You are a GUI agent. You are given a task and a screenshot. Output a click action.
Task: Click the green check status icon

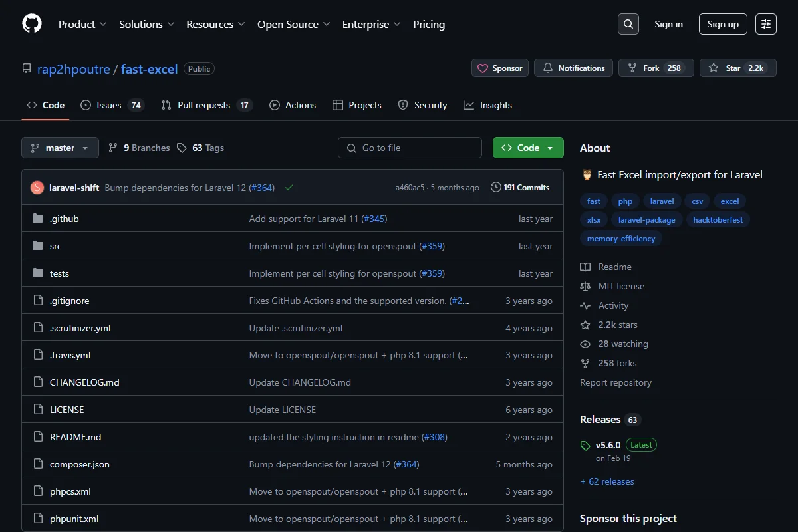(x=289, y=188)
